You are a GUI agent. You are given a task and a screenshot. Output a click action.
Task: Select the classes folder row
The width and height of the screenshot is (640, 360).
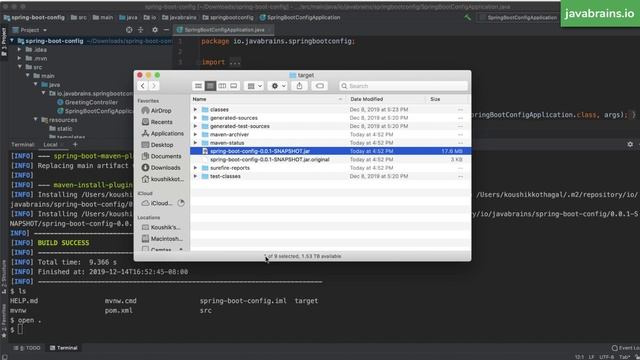(x=330, y=109)
